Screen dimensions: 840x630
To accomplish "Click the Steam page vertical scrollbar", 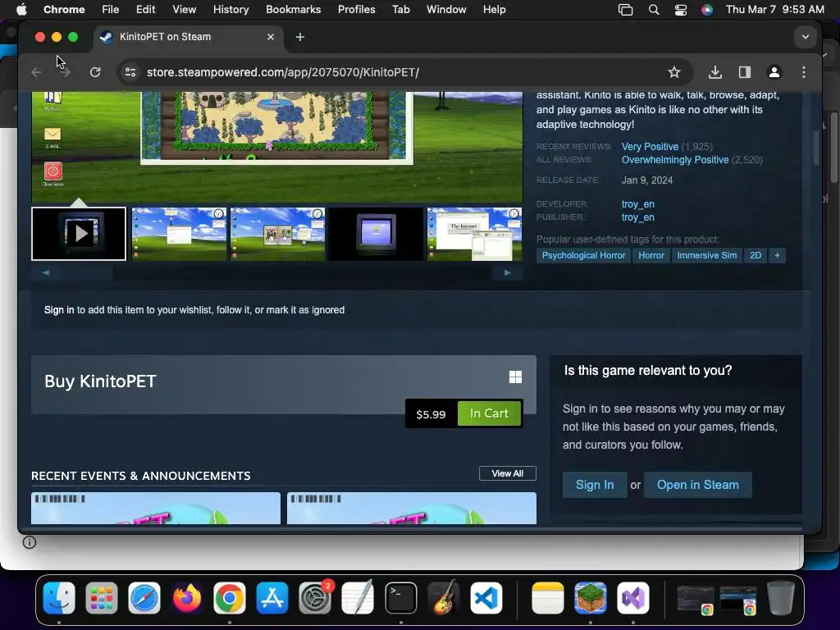I will (816, 148).
